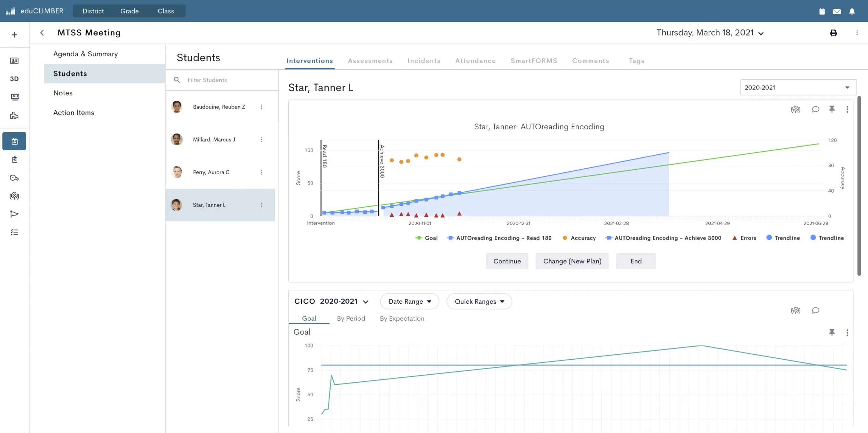Click the Change (New Plan) button
The image size is (868, 433).
[572, 261]
